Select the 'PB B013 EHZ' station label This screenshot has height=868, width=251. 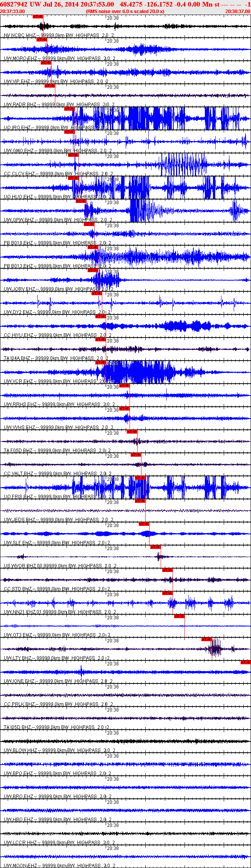[x=18, y=266]
